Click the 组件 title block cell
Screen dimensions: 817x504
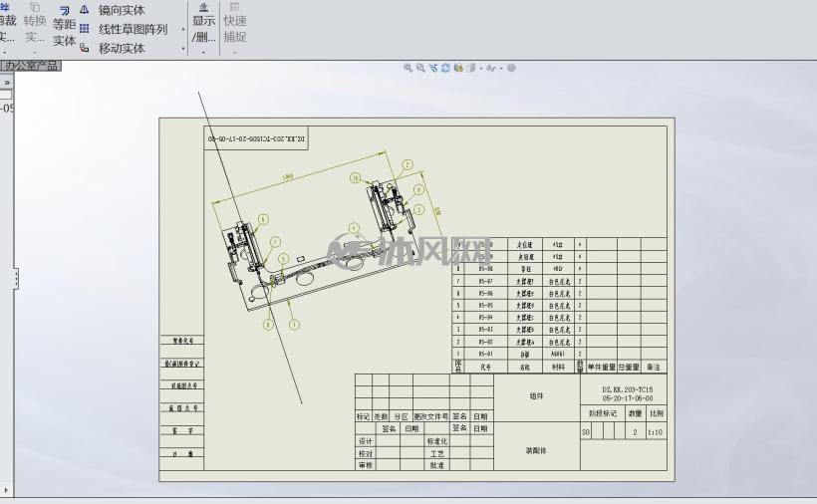[x=537, y=396]
